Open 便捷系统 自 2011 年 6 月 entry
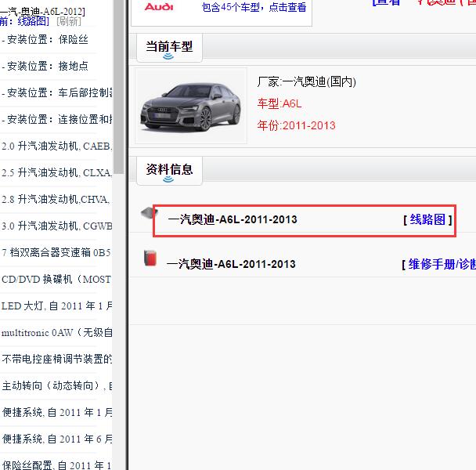 (x=57, y=439)
